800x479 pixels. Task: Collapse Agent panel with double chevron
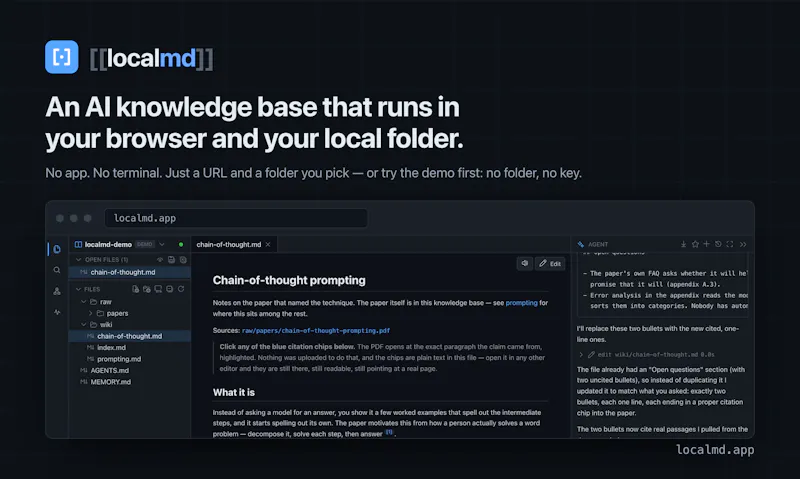(743, 244)
